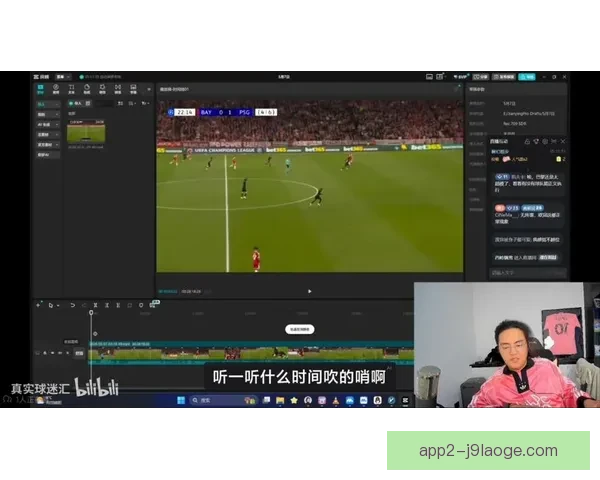Select the rightmost visible tab before the arrow
Viewport: 600px width, 480px height.
click(x=133, y=89)
